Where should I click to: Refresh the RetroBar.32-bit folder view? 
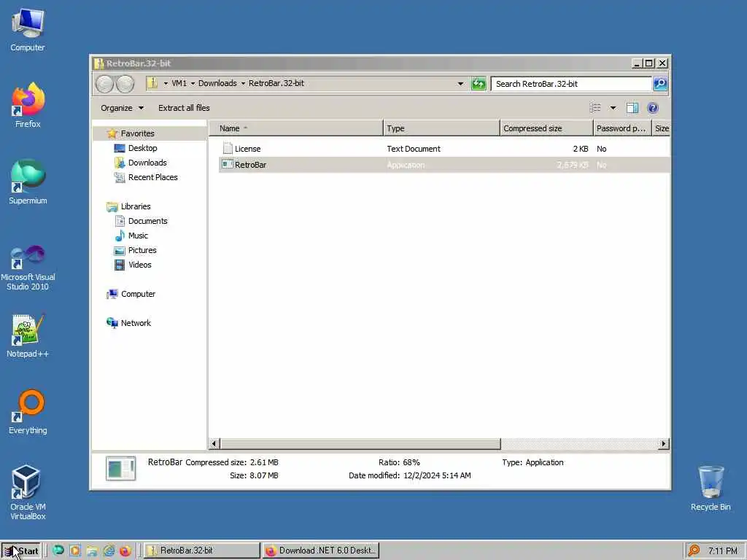479,84
